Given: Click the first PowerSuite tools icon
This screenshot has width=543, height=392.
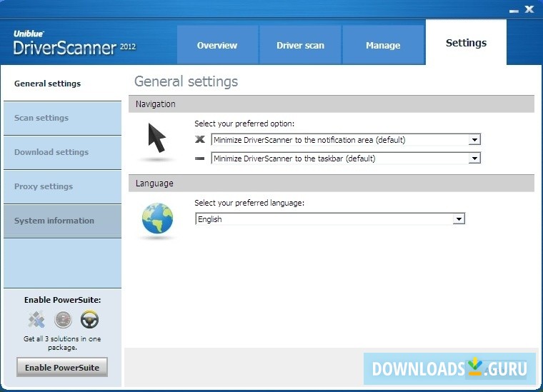Looking at the screenshot, I should [36, 319].
